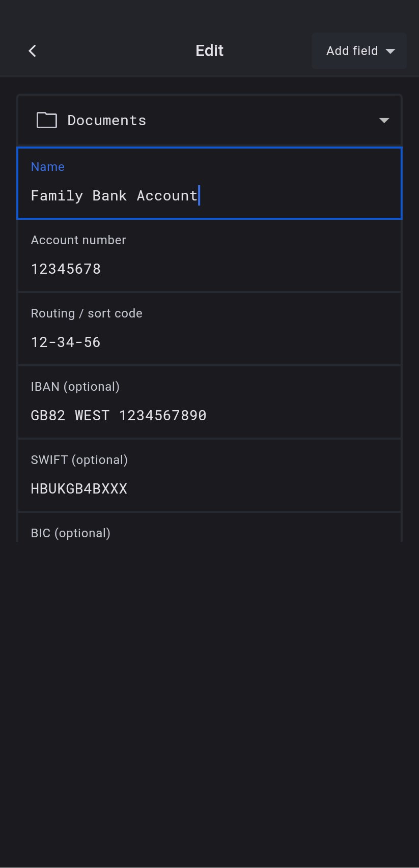Click the word Bank in the name

(x=109, y=196)
